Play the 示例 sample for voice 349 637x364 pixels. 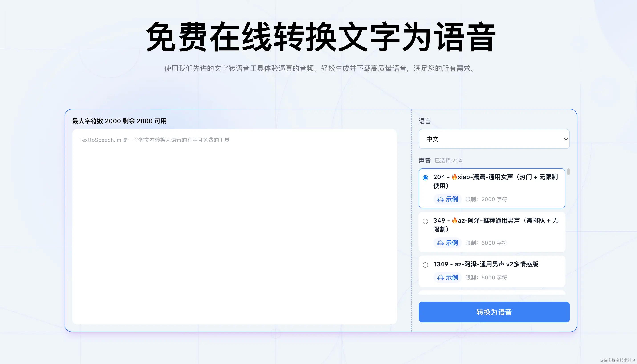[x=447, y=243]
